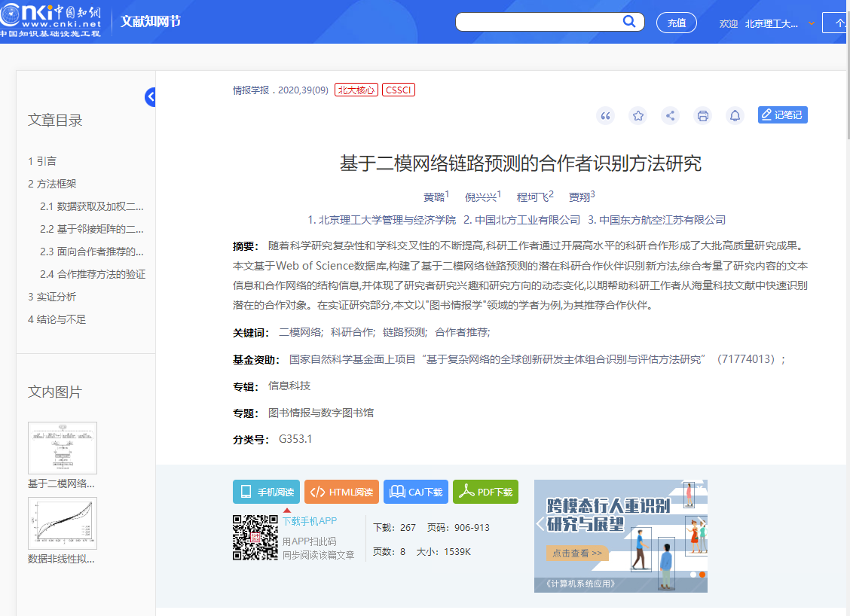Scan the QR code to download the mobile app

(x=255, y=539)
